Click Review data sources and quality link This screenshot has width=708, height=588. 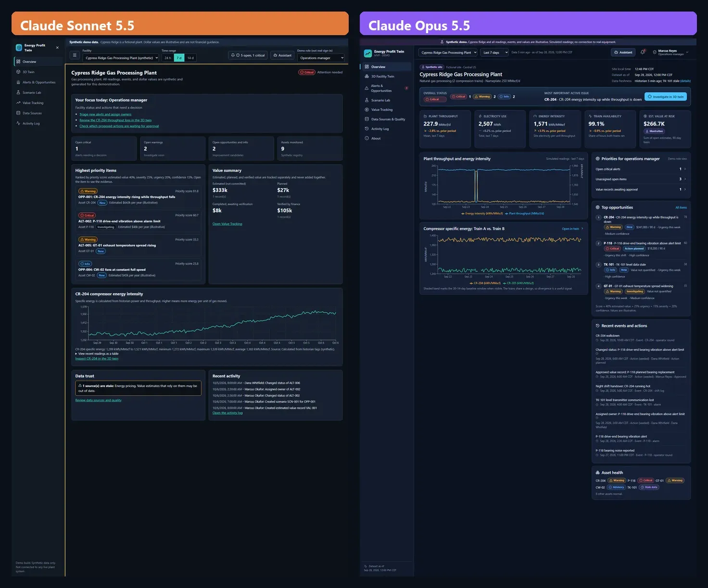tap(98, 400)
